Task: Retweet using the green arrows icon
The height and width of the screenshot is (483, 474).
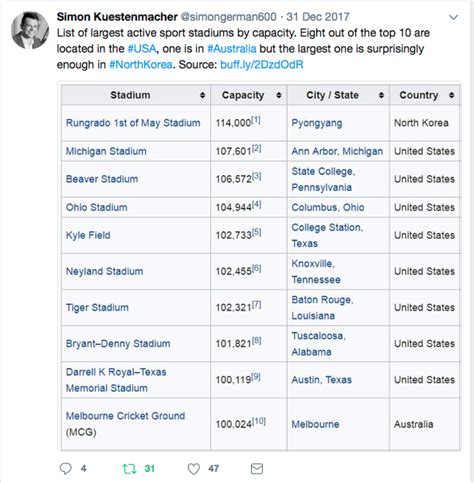Action: point(129,469)
